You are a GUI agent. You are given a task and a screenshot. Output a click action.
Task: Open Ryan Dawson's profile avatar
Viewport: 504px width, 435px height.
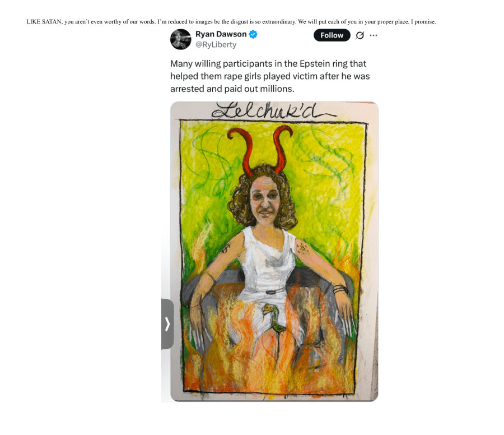click(x=180, y=39)
